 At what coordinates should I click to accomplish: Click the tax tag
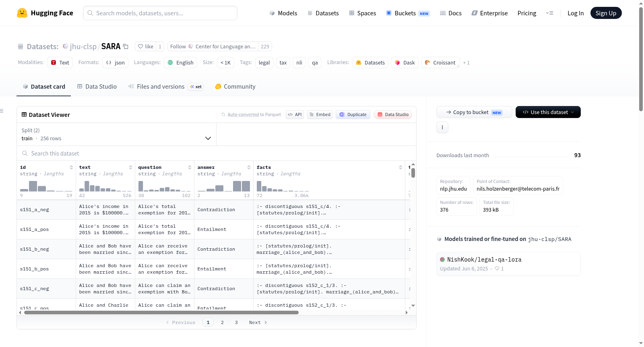283,62
